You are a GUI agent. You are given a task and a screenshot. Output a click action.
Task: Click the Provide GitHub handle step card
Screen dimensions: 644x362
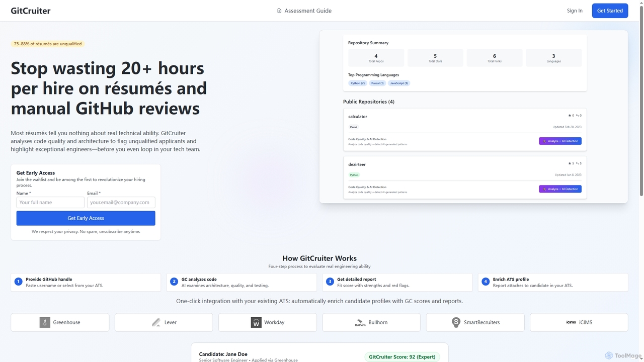pyautogui.click(x=86, y=283)
